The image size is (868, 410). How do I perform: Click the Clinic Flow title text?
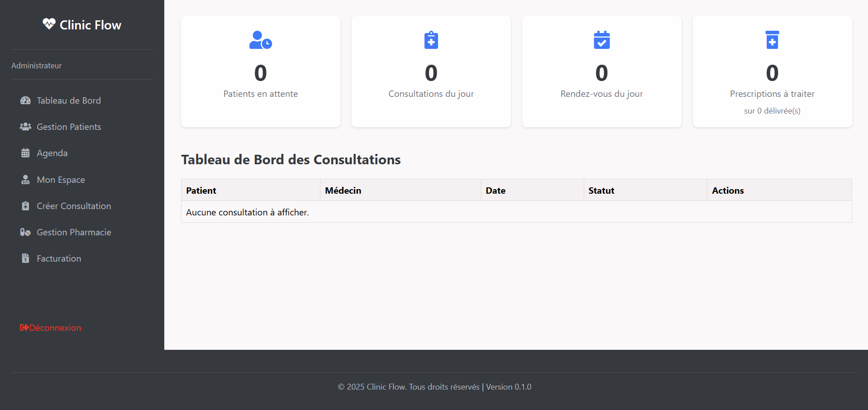(91, 25)
